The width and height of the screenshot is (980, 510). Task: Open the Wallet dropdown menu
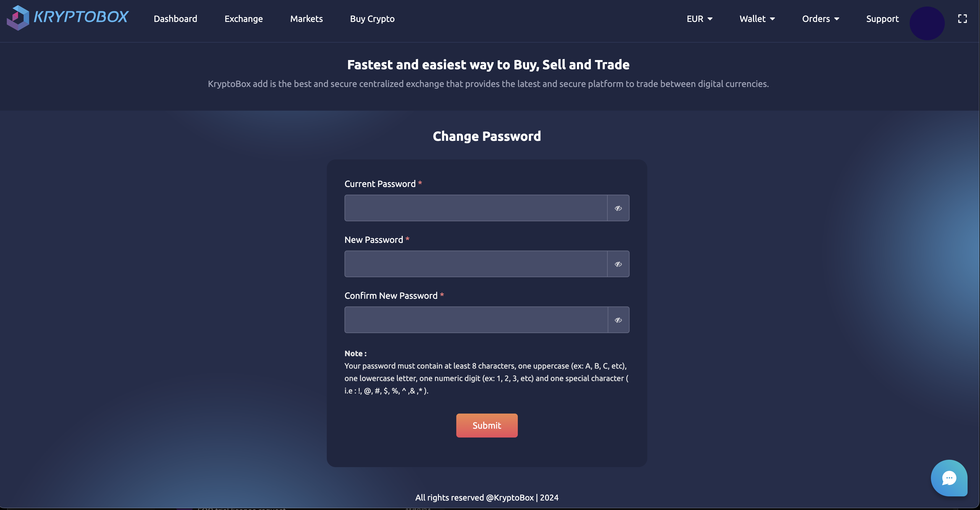coord(757,19)
